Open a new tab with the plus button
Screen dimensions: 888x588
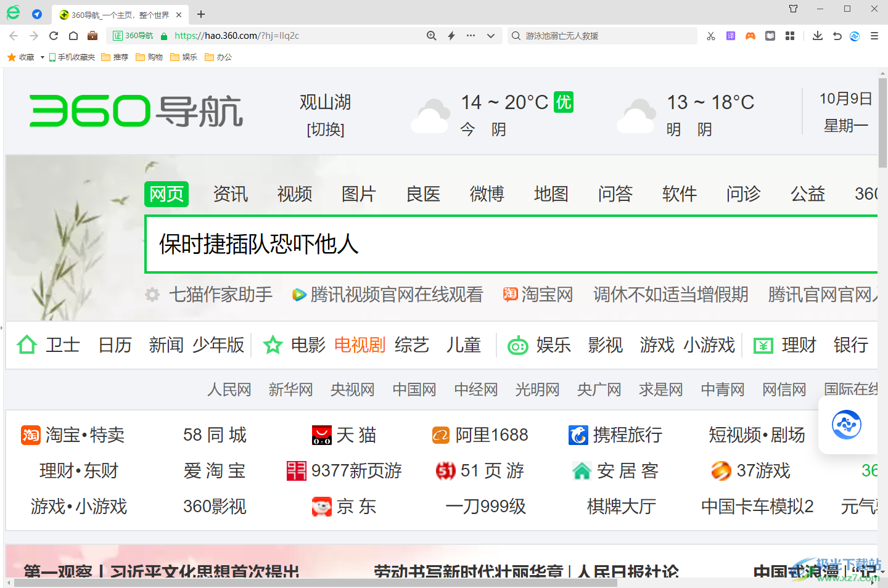pos(201,14)
